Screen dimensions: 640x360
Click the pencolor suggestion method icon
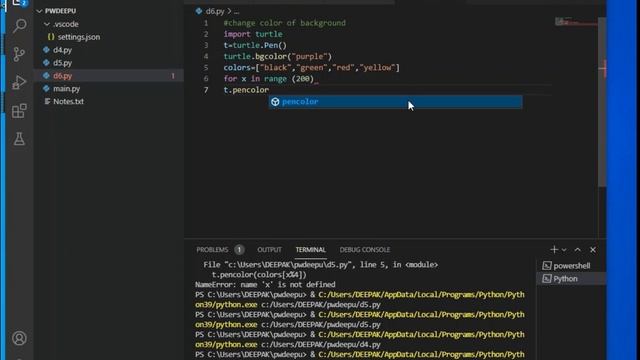[275, 102]
